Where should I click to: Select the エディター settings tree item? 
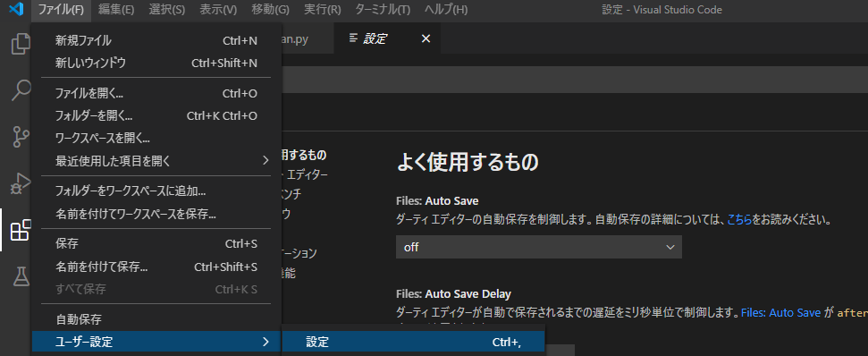[306, 174]
